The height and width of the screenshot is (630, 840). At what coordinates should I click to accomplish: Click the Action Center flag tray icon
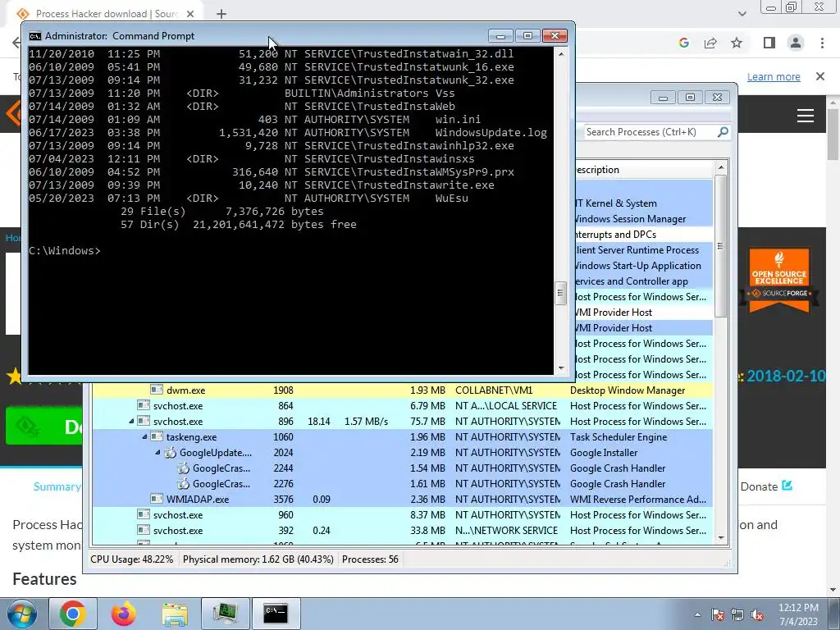(x=718, y=614)
